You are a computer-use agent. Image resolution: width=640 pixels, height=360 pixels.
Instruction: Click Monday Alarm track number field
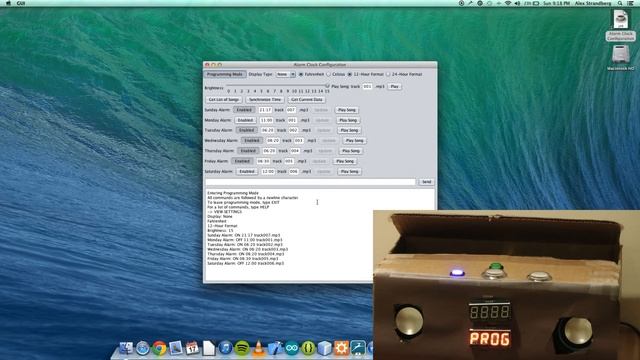click(x=292, y=120)
